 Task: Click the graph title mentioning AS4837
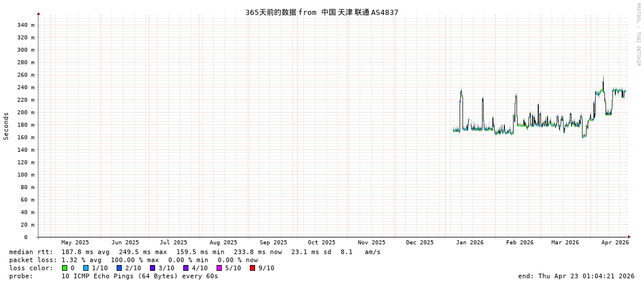point(322,12)
